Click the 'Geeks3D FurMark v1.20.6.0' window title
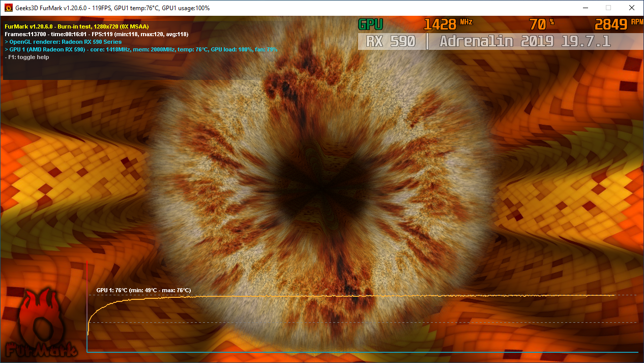This screenshot has height=363, width=644. click(x=112, y=8)
